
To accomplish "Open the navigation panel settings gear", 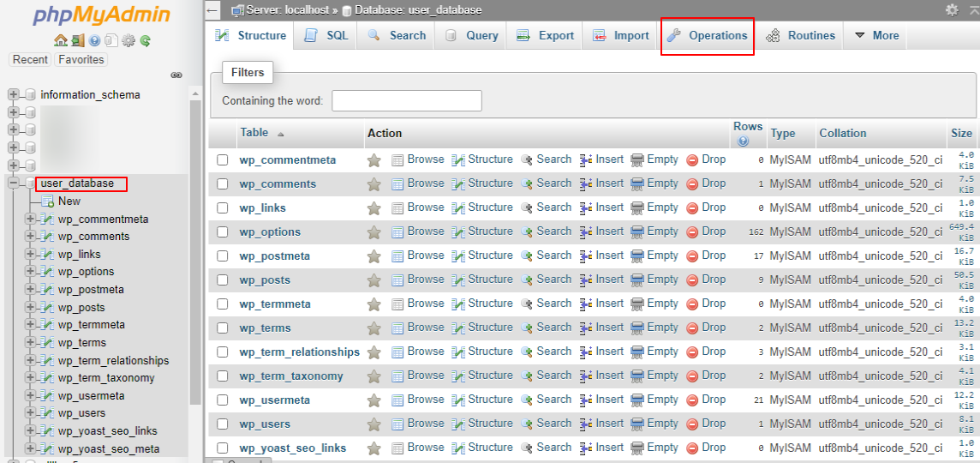I will [x=128, y=40].
